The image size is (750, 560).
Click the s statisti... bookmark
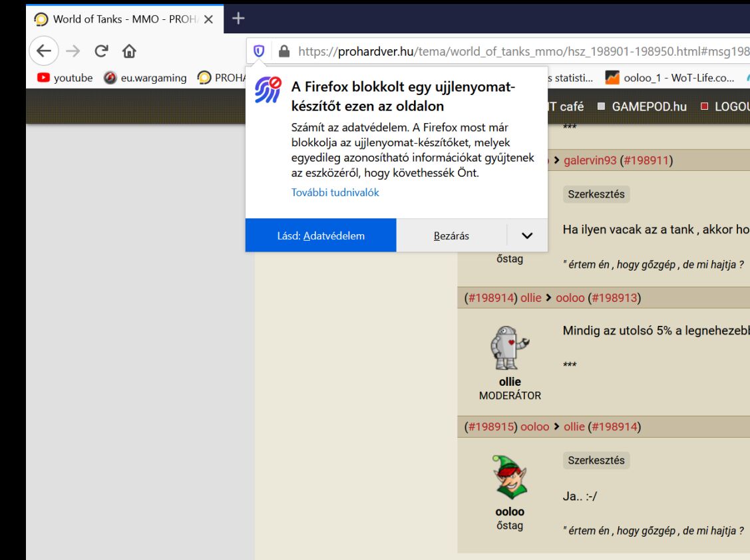pos(570,77)
